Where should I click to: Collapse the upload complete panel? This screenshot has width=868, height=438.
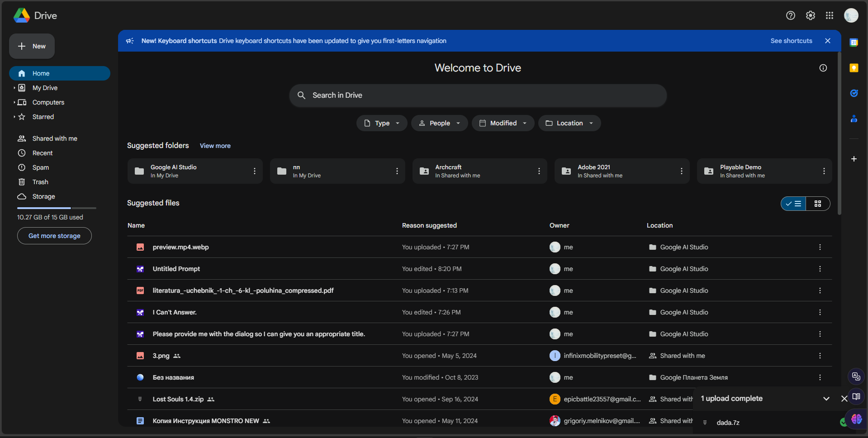[x=826, y=399]
